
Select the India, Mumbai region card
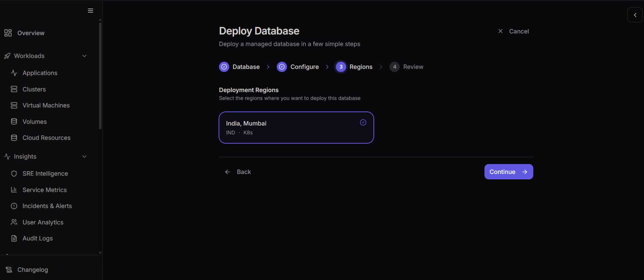point(296,128)
